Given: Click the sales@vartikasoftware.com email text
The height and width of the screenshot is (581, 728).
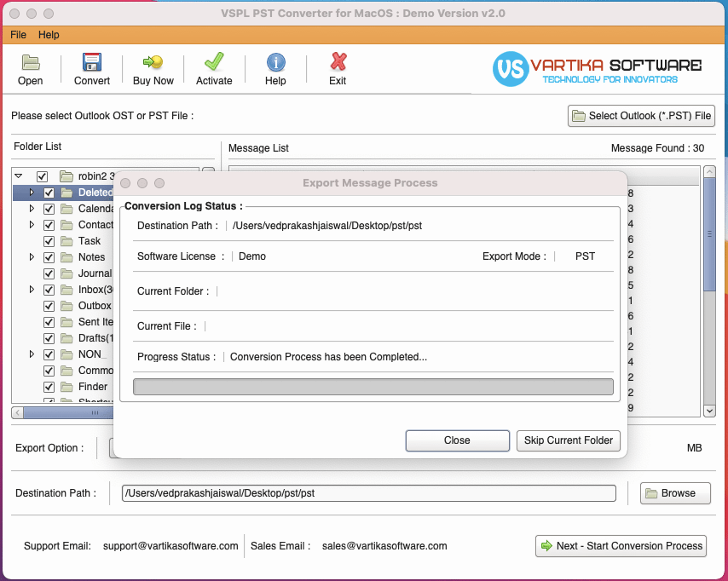Looking at the screenshot, I should tap(384, 546).
